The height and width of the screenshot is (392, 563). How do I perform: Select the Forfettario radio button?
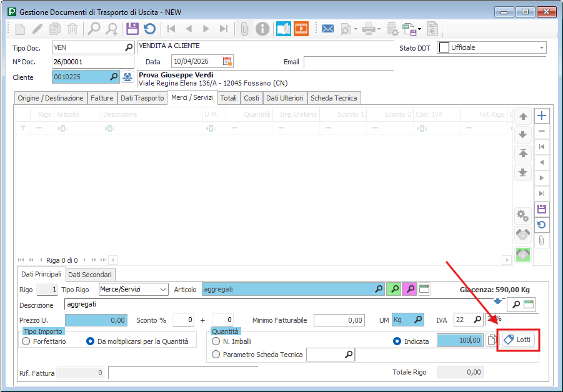pos(26,341)
